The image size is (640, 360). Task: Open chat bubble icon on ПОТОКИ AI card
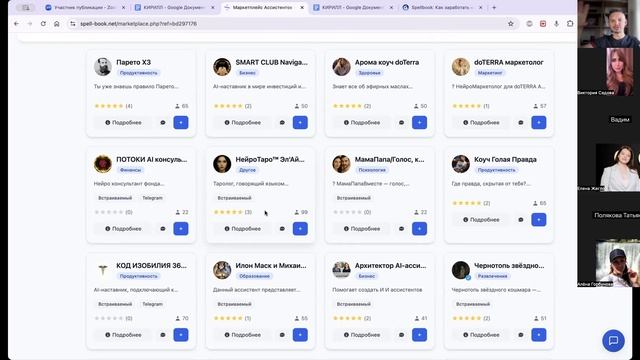click(x=163, y=229)
